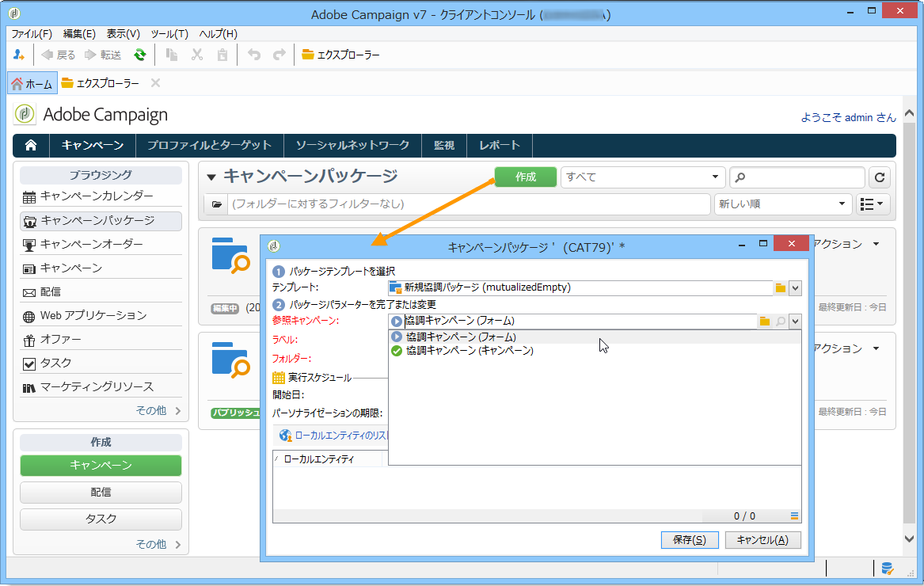
Task: Open 配信 in browsing sidebar
Action: pos(101,292)
